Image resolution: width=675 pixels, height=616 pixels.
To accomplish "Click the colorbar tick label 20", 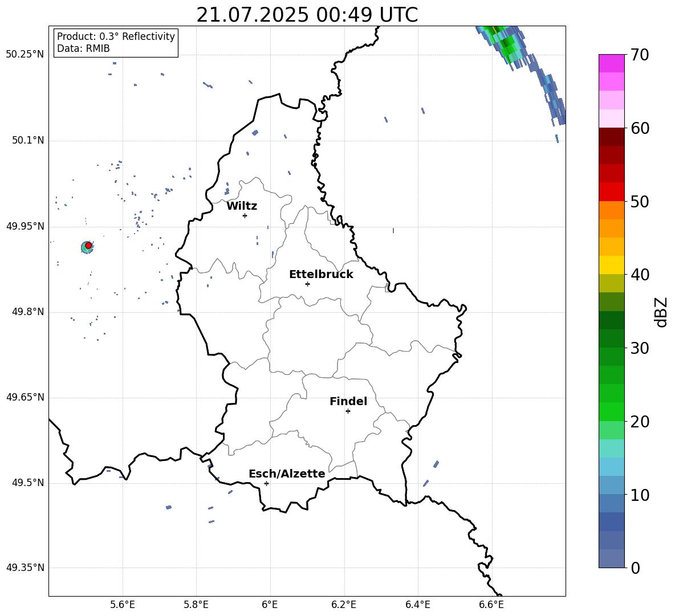I will click(640, 422).
